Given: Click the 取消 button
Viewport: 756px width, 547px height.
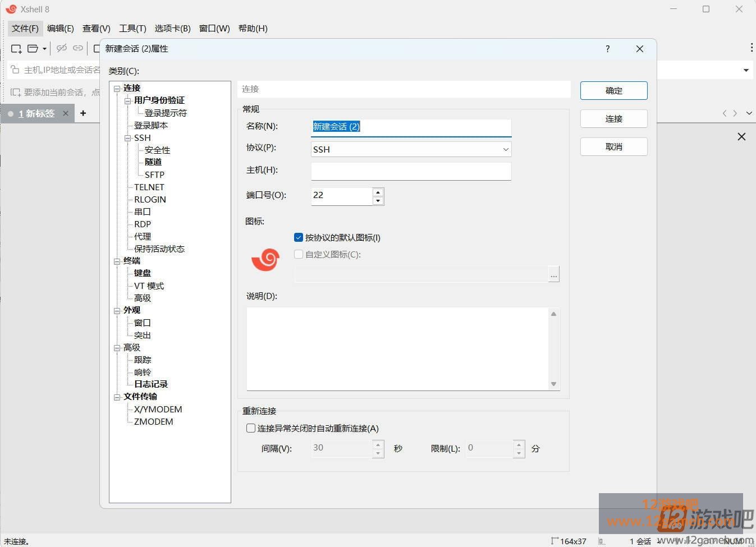Looking at the screenshot, I should [613, 147].
